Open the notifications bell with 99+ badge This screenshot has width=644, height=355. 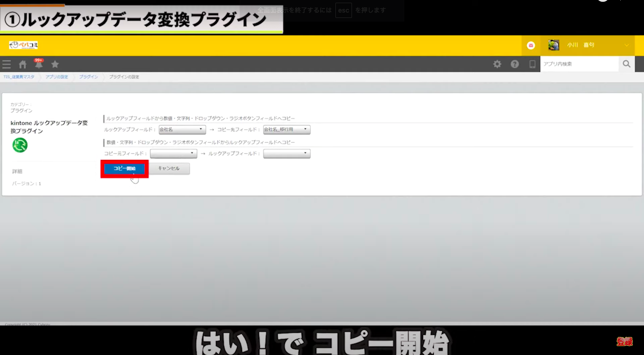coord(39,64)
